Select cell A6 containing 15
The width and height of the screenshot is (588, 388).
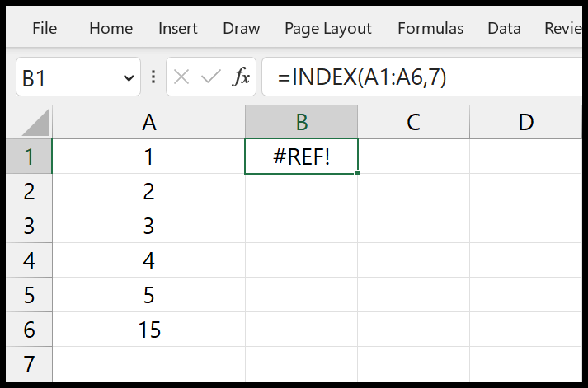(149, 330)
